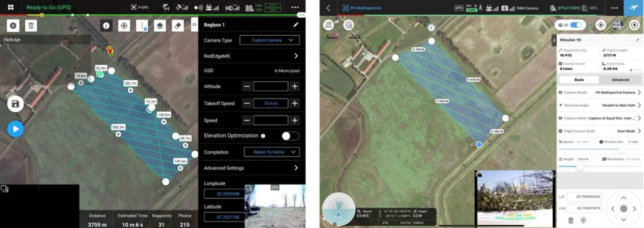Viewport: 644px width, 228px height.
Task: Click the info icon above the map
Action: 106,25
